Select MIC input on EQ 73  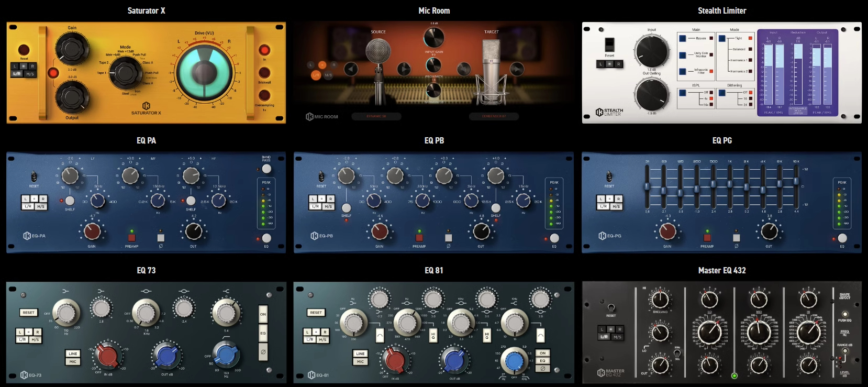(73, 361)
